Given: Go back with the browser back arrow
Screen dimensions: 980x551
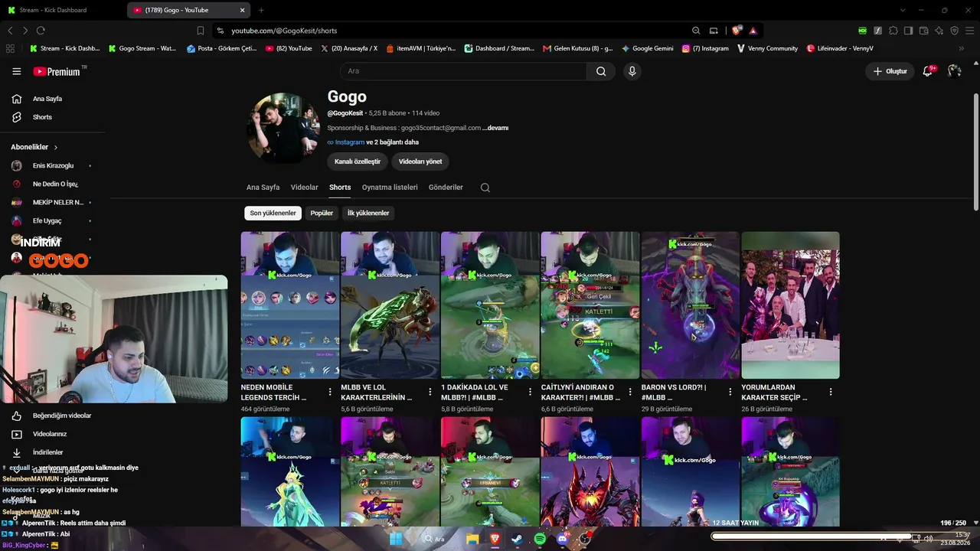Looking at the screenshot, I should [x=10, y=31].
